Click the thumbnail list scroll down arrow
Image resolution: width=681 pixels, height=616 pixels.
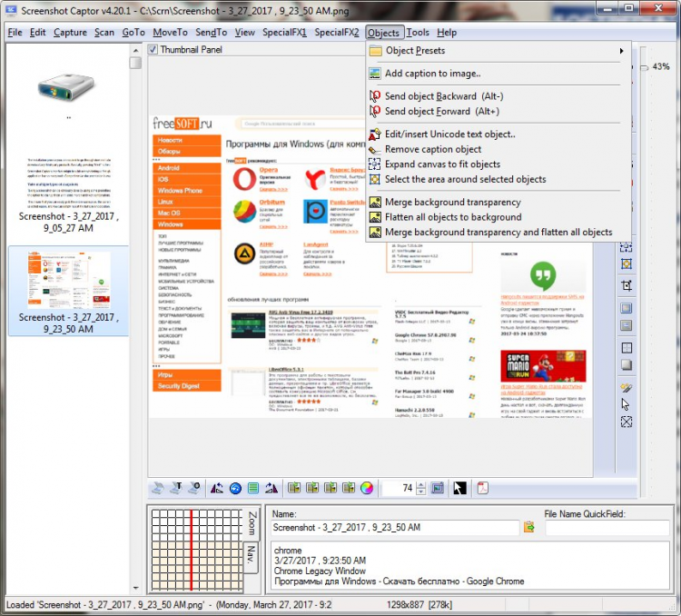pyautogui.click(x=135, y=588)
